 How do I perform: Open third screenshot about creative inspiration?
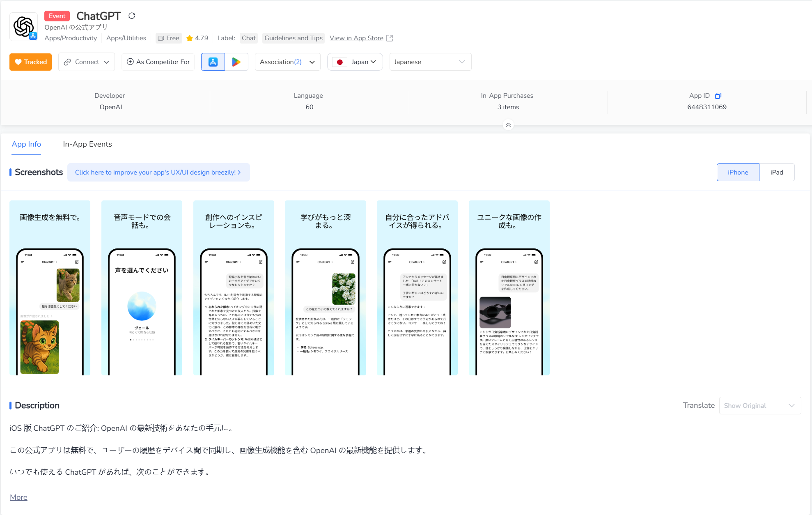point(234,288)
